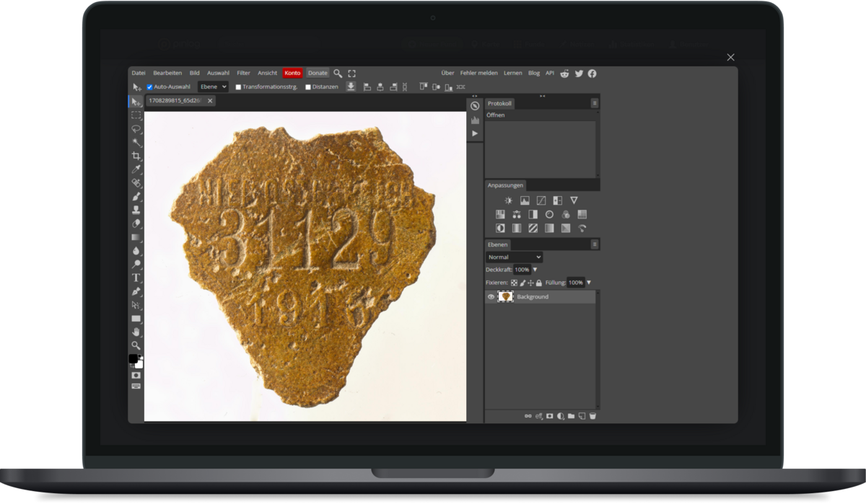Click the foreground black color swatch
866x504 pixels.
click(134, 358)
